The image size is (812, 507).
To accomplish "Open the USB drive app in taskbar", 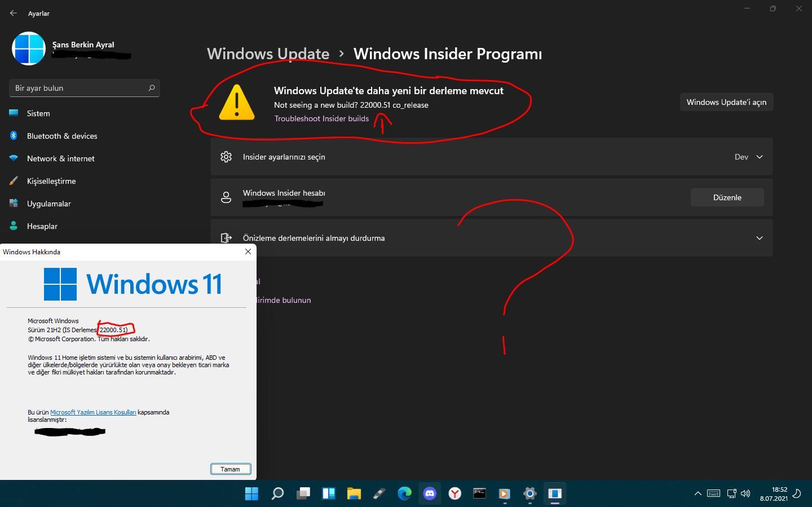I will tap(379, 493).
